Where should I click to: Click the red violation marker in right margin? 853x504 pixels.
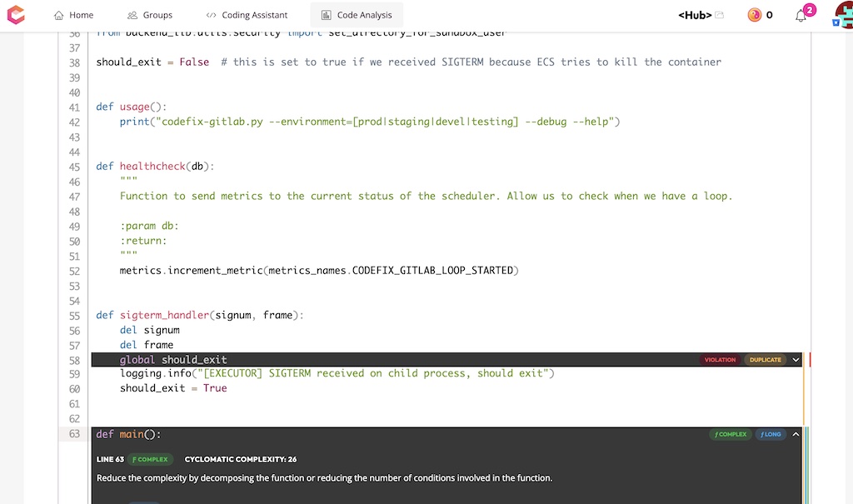[x=810, y=360]
